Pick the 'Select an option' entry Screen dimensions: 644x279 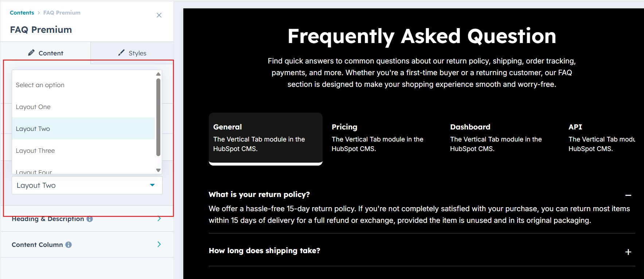tap(40, 85)
